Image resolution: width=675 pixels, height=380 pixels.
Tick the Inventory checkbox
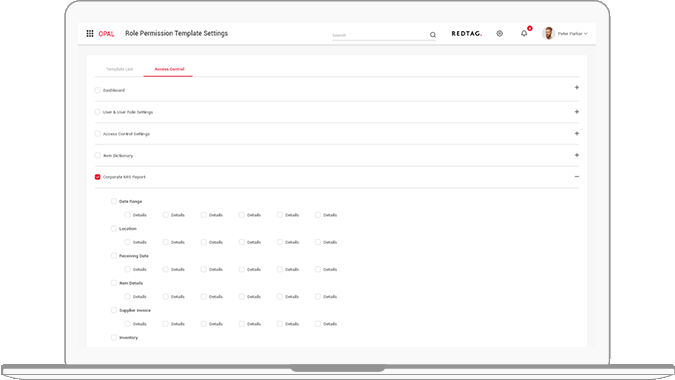[114, 337]
